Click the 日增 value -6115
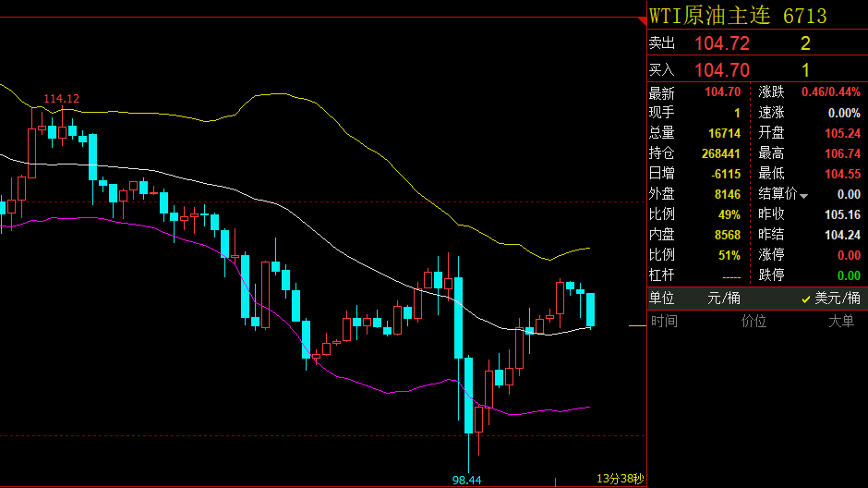Viewport: 868px width, 488px height. pos(726,174)
